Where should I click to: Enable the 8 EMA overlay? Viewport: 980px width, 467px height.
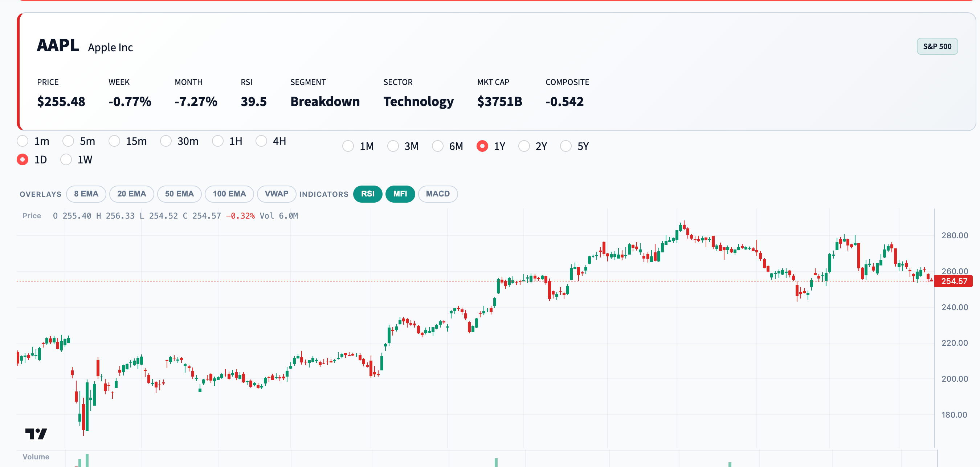(86, 194)
